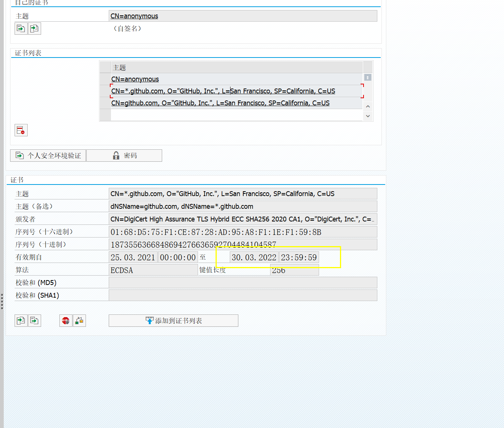Click the certificate list scrollbar down arrow
Viewport: 504px width, 428px height.
click(368, 116)
